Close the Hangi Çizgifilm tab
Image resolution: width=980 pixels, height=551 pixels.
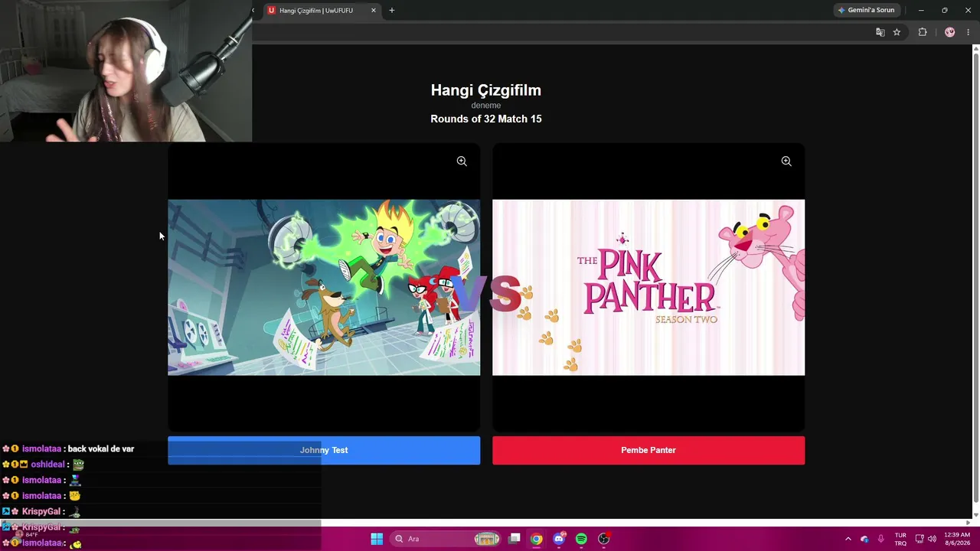pos(374,11)
